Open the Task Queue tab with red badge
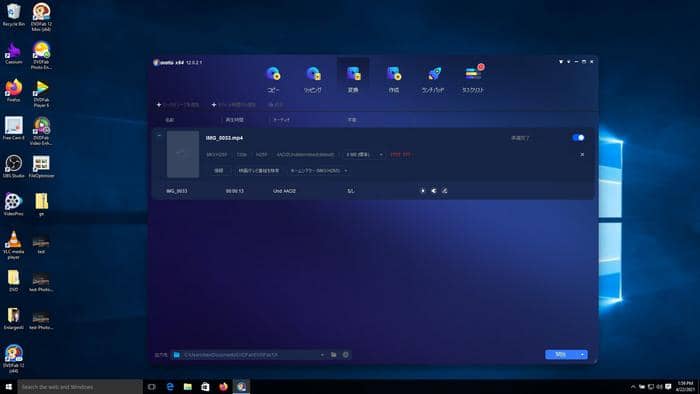This screenshot has width=700, height=394. click(473, 79)
